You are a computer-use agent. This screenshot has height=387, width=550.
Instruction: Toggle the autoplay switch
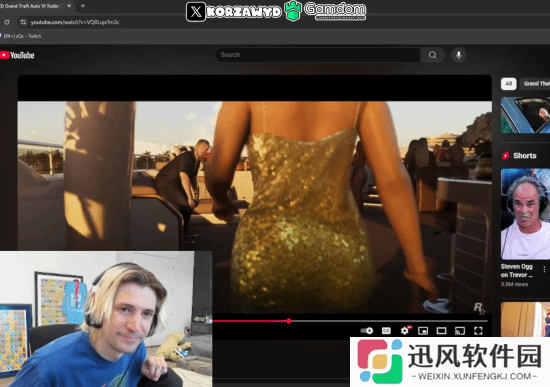(367, 331)
